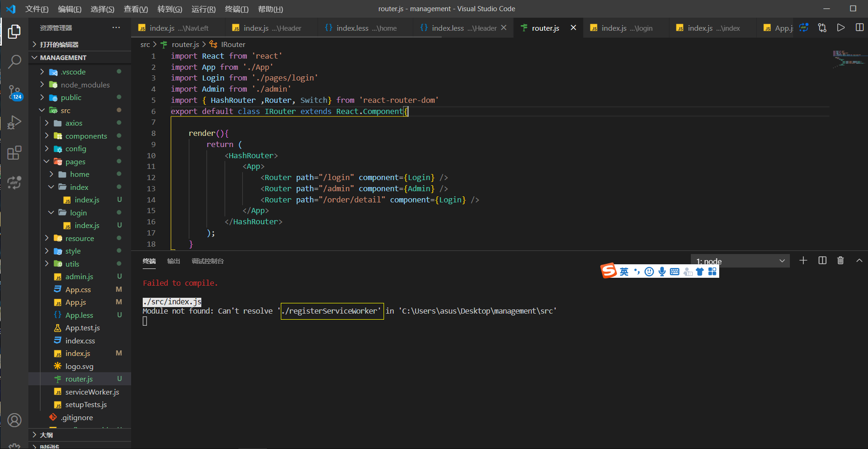Viewport: 868px width, 449px height.
Task: Open the Search view in activity bar
Action: (14, 61)
